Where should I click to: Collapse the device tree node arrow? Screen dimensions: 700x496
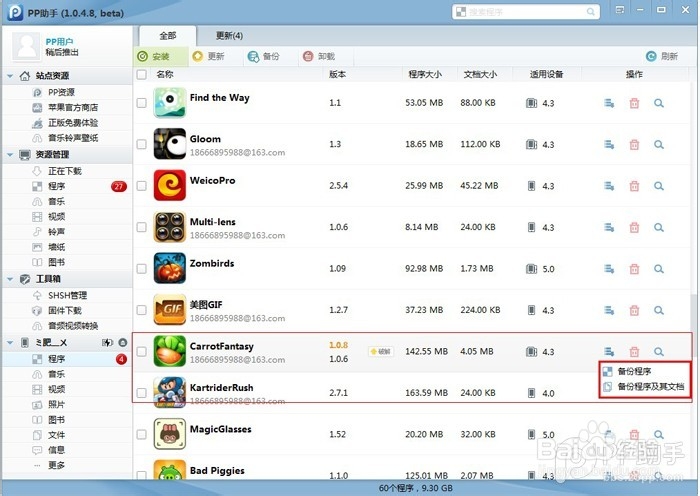(x=10, y=343)
